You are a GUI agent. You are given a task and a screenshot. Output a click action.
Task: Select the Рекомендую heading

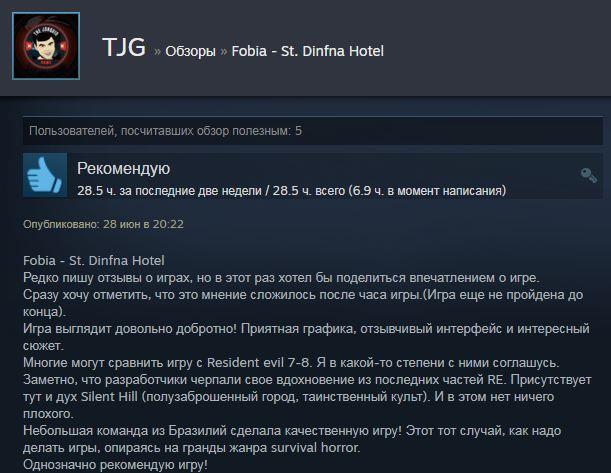pyautogui.click(x=124, y=168)
